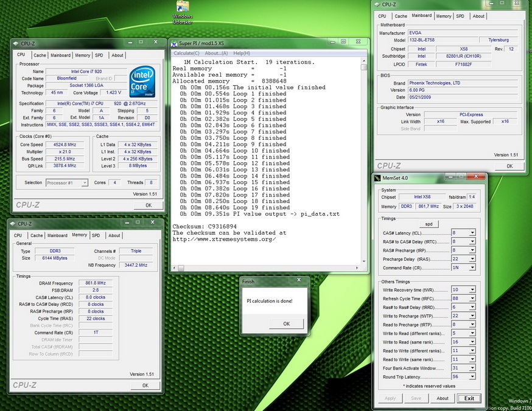Open Calculate(C) menu in Super PI
The height and width of the screenshot is (411, 532).
pos(186,53)
